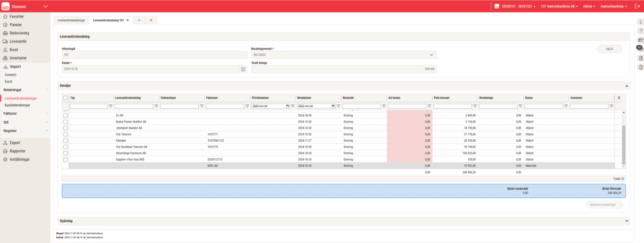This screenshot has height=243, width=644.
Task: Click filter icon for Typ column
Action: coord(111,106)
